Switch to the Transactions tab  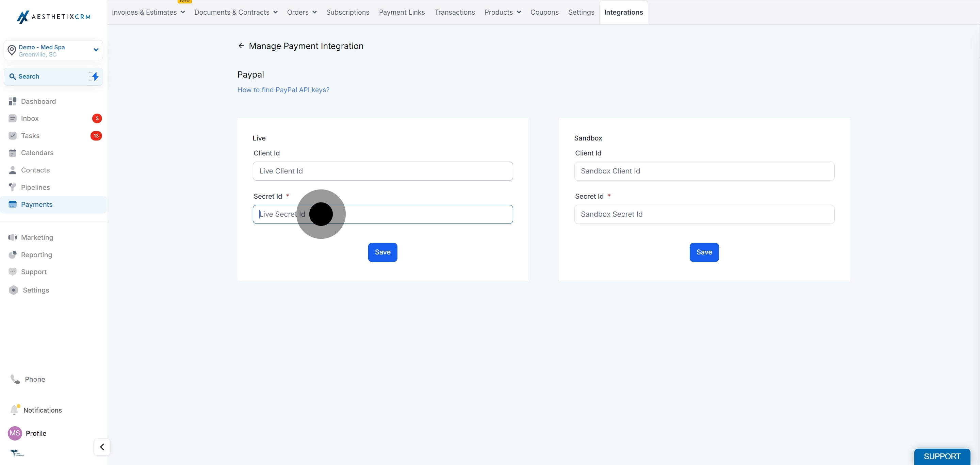coord(455,12)
